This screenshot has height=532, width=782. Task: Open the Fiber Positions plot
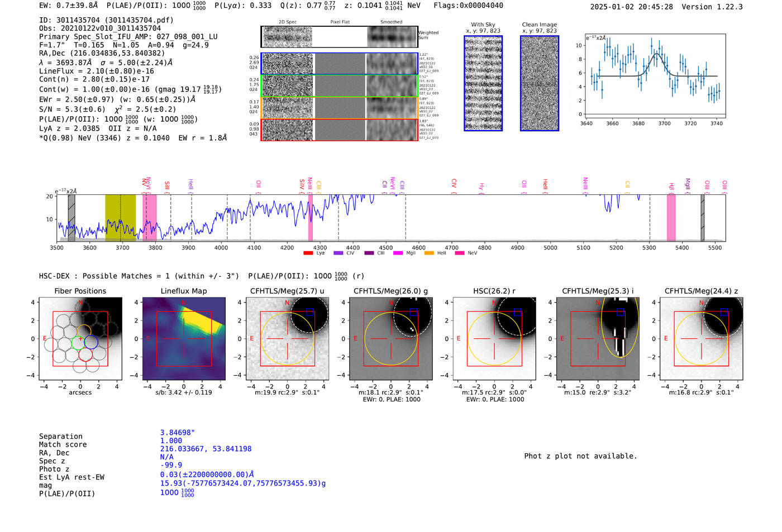coord(80,339)
